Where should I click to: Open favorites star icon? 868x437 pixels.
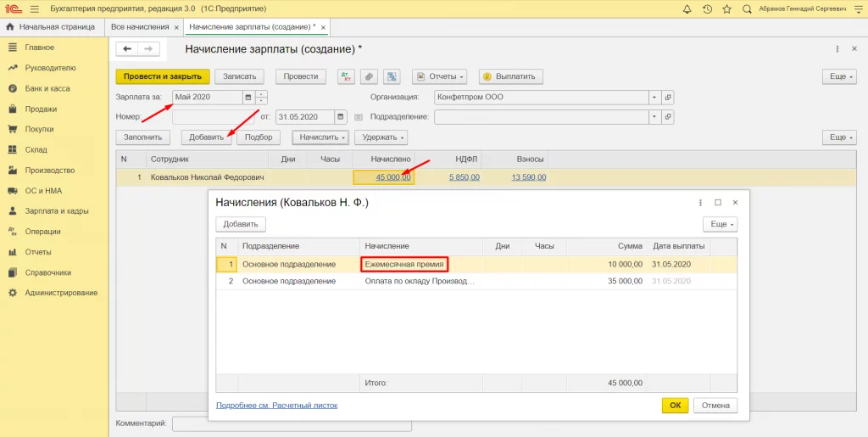(x=726, y=8)
